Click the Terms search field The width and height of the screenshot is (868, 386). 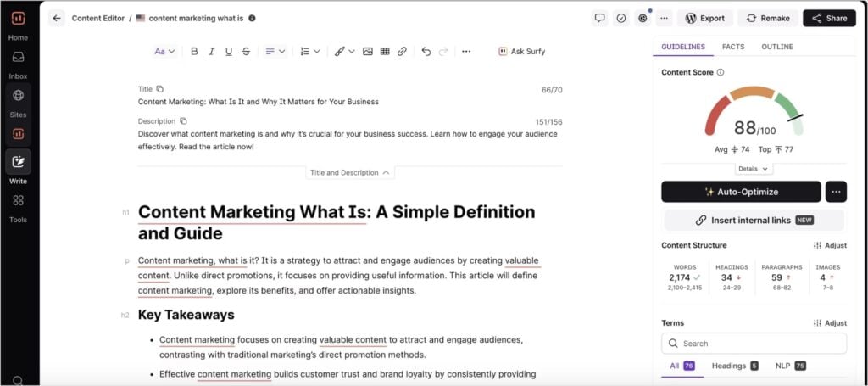(754, 344)
